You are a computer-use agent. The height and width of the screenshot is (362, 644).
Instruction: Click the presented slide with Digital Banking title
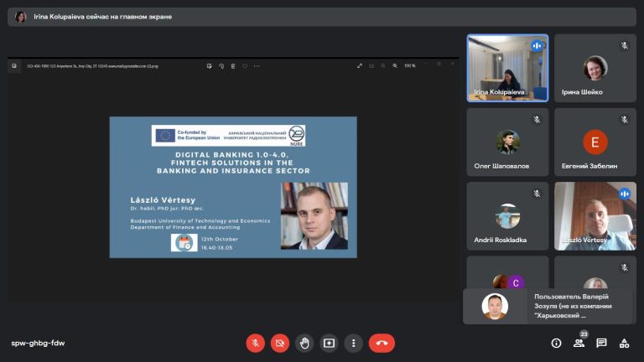coord(233,187)
